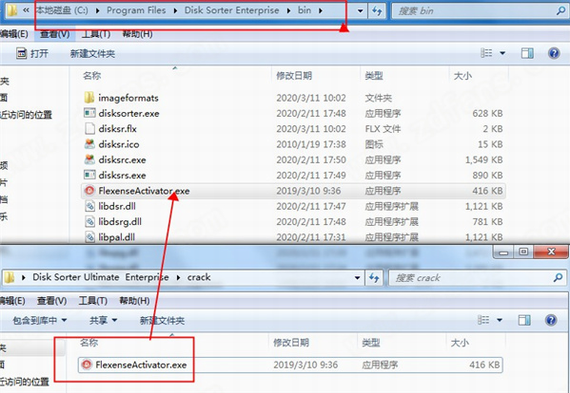Go to Disk Sorter Enterprise breadcrumb
This screenshot has width=570, height=393.
(232, 11)
